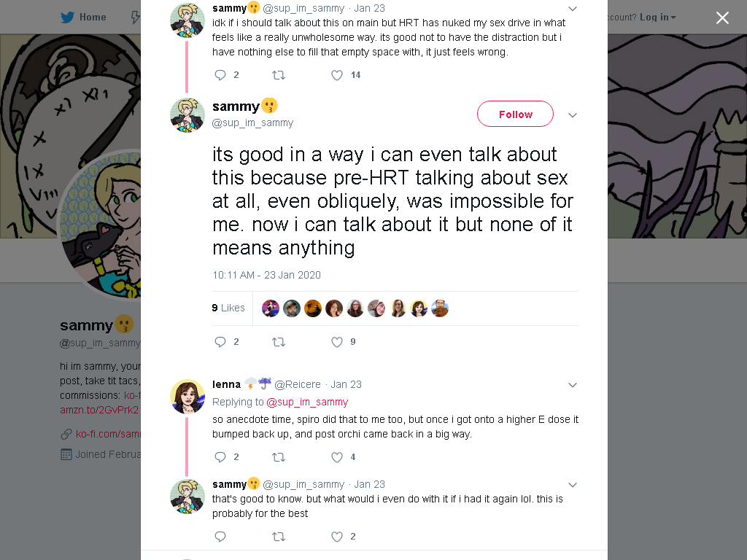747x560 pixels.
Task: Click the Twitter bird Home icon
Action: point(67,17)
